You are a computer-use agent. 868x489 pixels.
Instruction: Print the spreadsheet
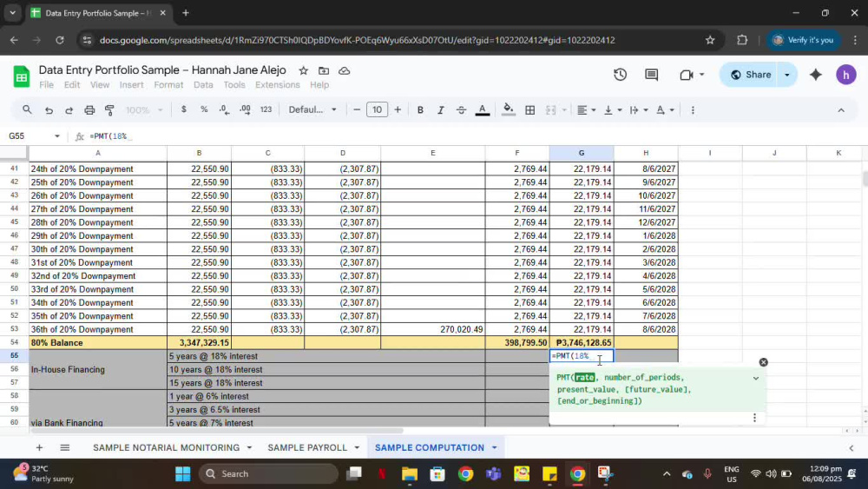pos(89,109)
